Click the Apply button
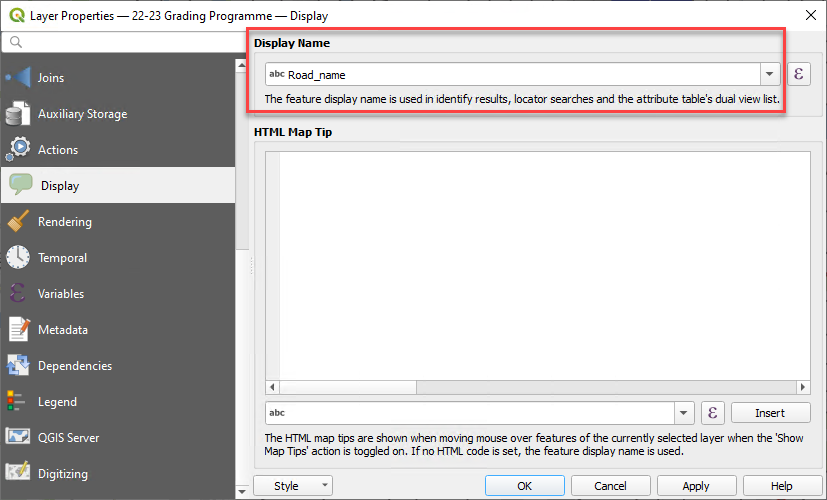The height and width of the screenshot is (500, 827). click(696, 486)
